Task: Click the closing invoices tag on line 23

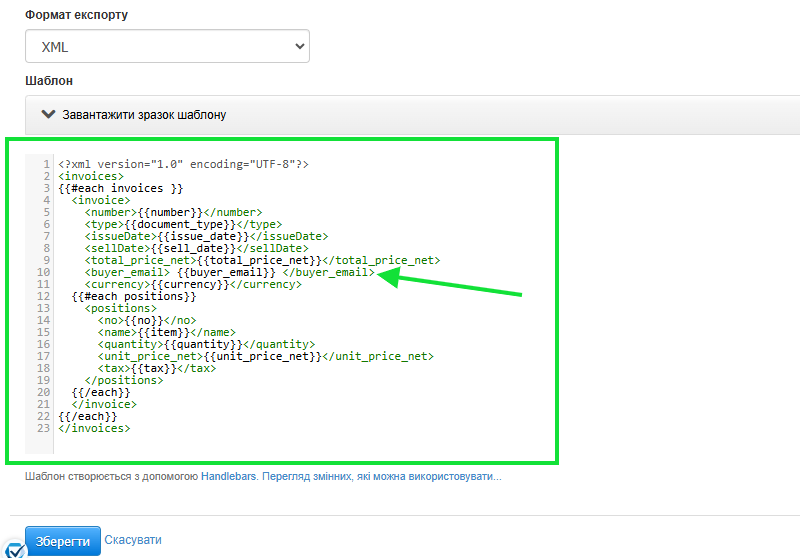Action: [94, 428]
